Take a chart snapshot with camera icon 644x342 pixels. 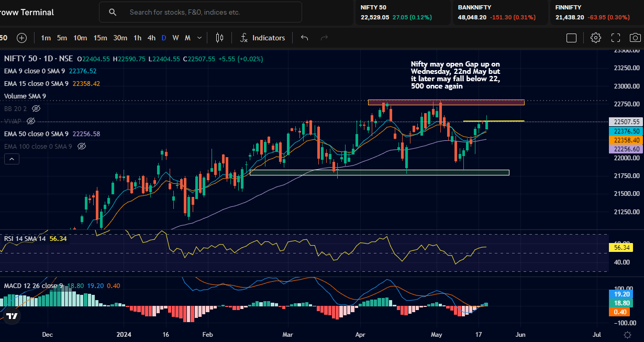tap(635, 38)
